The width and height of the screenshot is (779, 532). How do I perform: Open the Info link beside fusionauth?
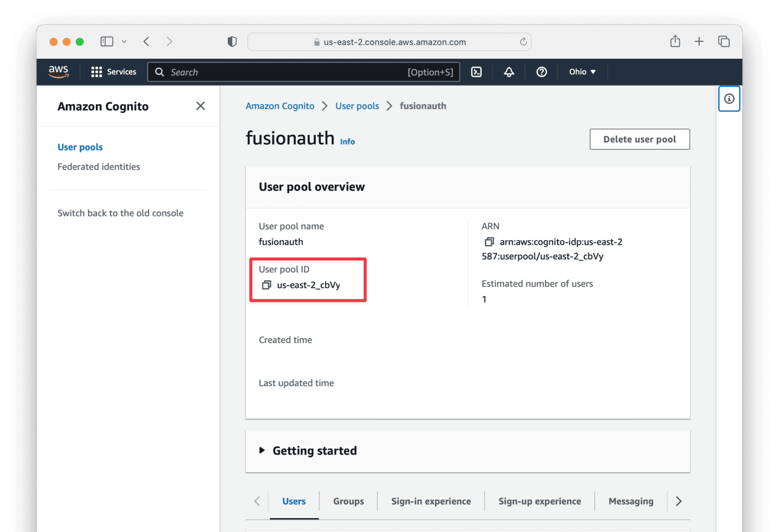click(x=348, y=142)
